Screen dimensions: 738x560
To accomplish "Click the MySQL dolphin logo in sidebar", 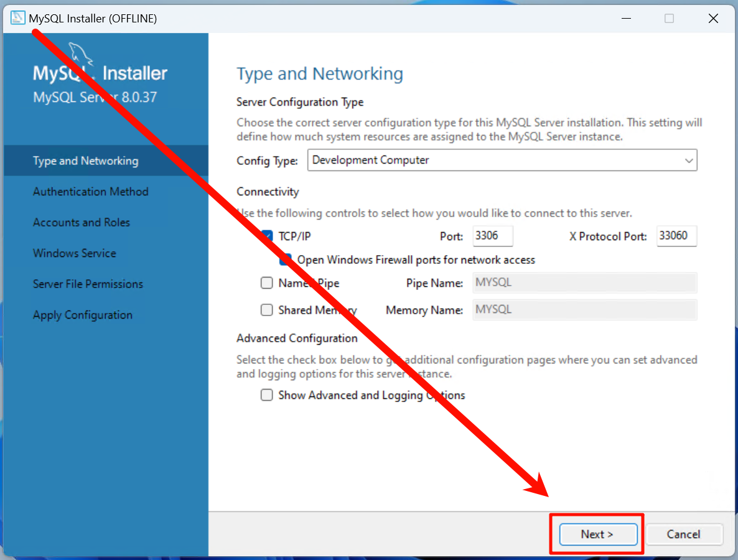I will (x=80, y=54).
